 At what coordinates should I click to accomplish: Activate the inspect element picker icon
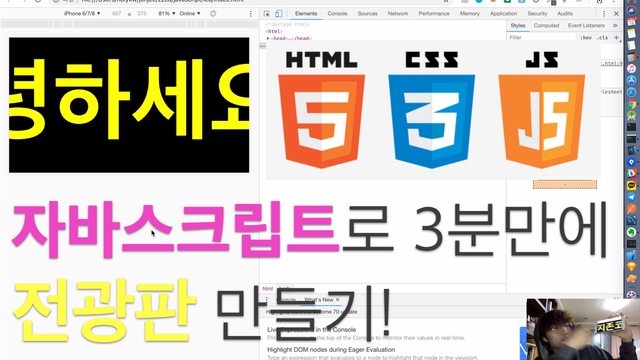pos(267,13)
